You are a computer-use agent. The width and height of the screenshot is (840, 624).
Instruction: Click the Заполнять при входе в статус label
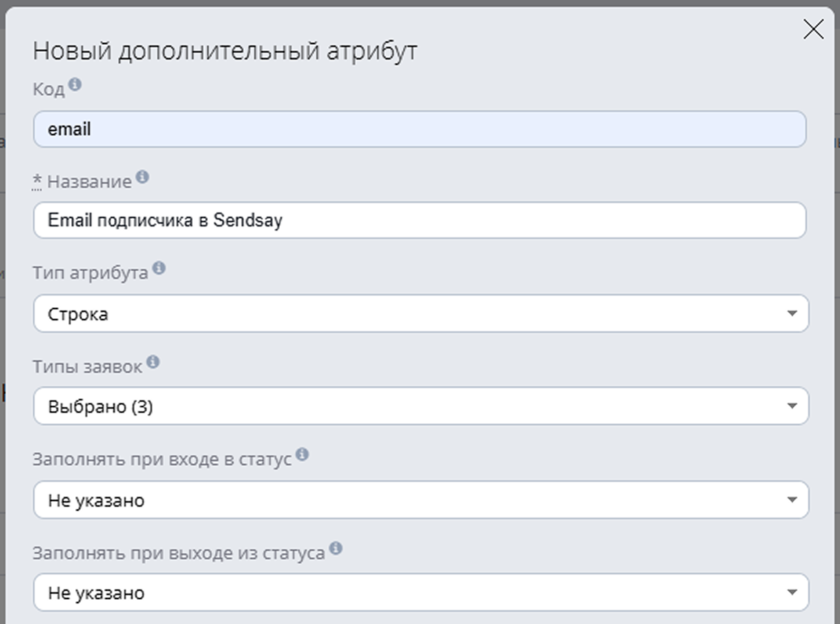(162, 460)
